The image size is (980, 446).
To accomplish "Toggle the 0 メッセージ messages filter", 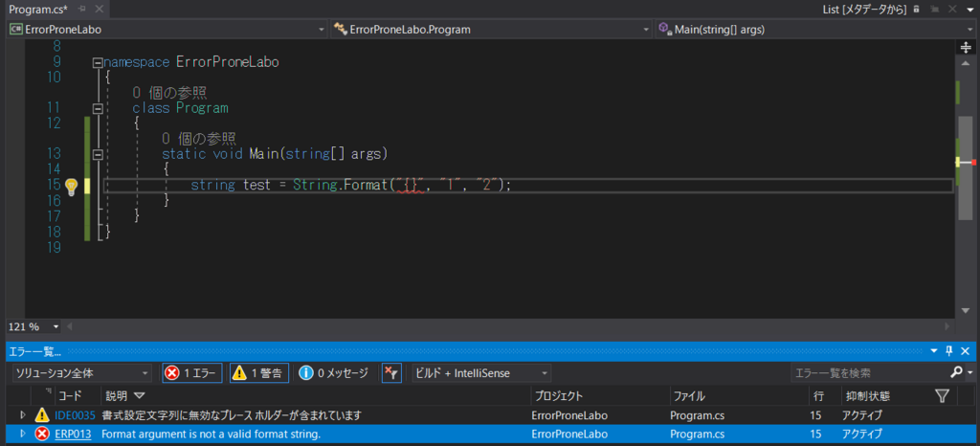I will [x=334, y=373].
